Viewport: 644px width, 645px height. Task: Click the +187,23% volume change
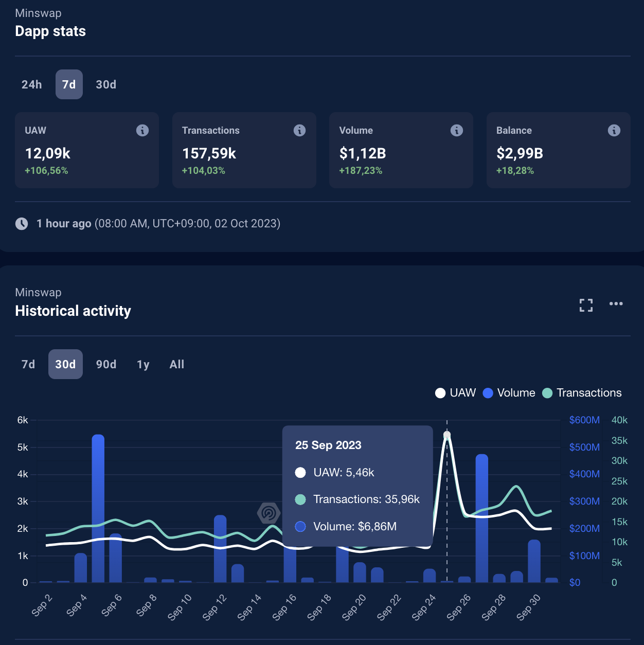(x=361, y=171)
